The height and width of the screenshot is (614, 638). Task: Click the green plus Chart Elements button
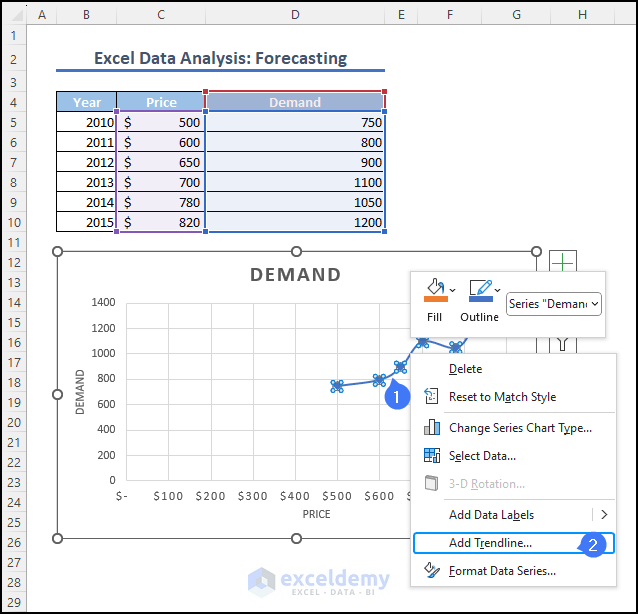[563, 263]
